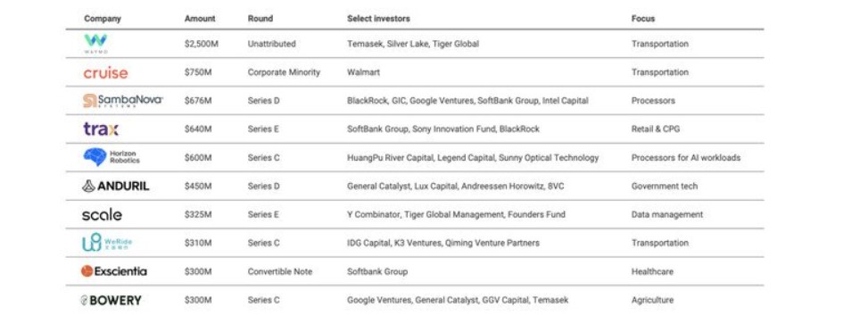Click the Corporate Minority round cell
Screen dimensions: 868x333
tap(284, 72)
